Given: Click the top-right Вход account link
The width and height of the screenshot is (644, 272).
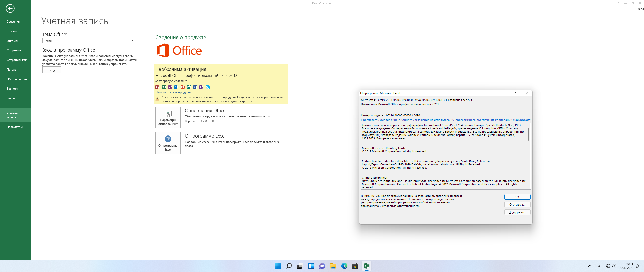Looking at the screenshot, I should (x=640, y=9).
